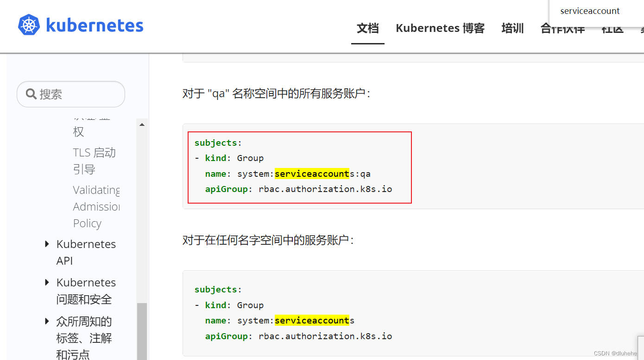This screenshot has width=644, height=360.
Task: Click the highlighted serviceaccounts text in first code block
Action: click(x=312, y=174)
